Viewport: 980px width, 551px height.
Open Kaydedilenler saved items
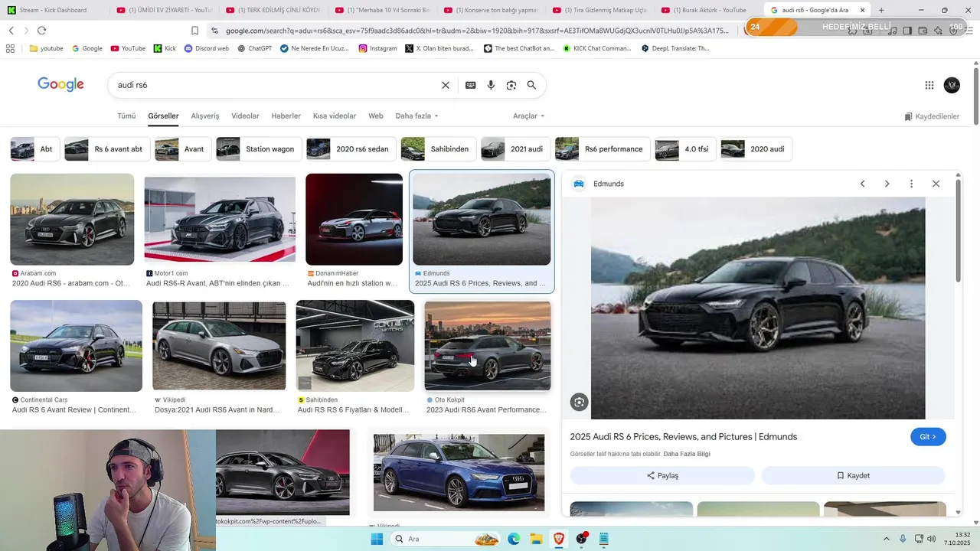[932, 116]
